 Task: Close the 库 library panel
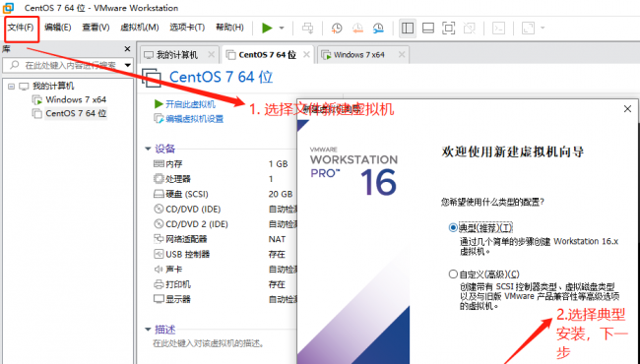coord(127,49)
